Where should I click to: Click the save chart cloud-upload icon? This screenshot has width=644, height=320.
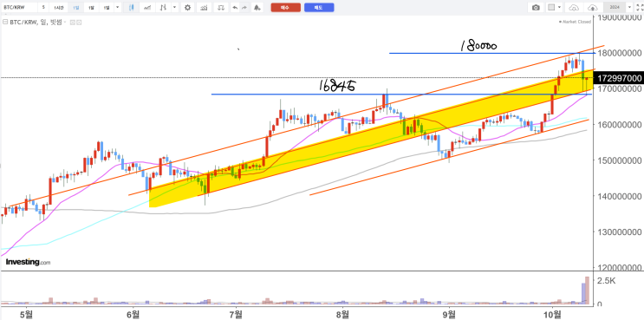[592, 8]
